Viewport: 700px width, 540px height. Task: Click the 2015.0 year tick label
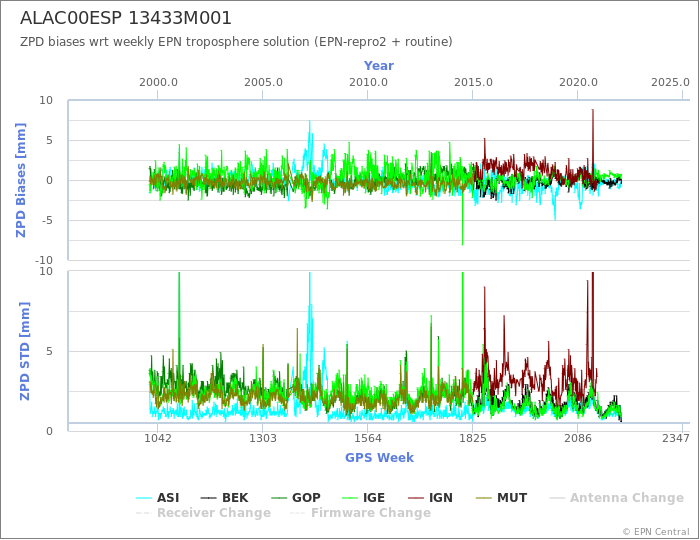click(473, 83)
